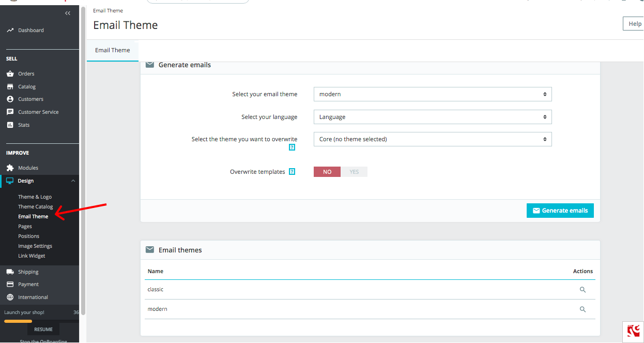Open Stats menu item
The width and height of the screenshot is (644, 343).
(x=24, y=125)
